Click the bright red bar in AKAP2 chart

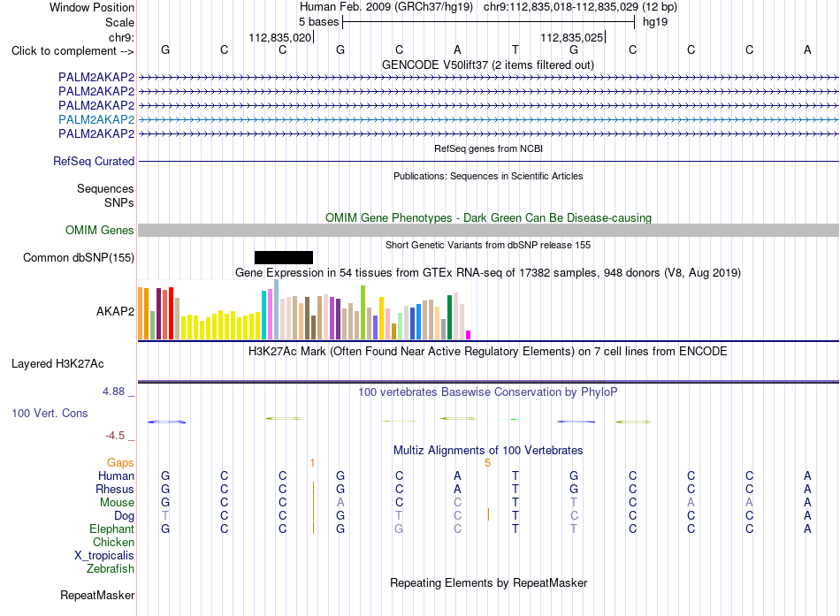(x=171, y=313)
